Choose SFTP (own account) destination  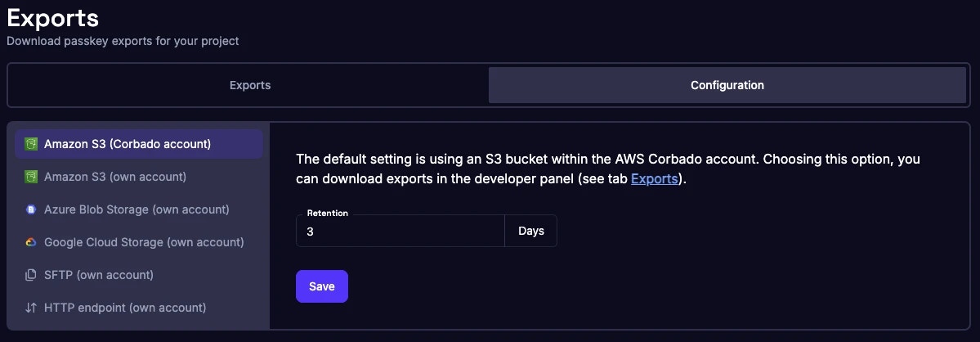point(99,275)
